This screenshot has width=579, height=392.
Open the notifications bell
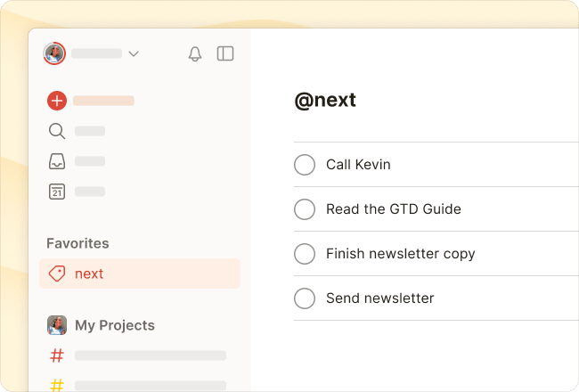coord(195,53)
